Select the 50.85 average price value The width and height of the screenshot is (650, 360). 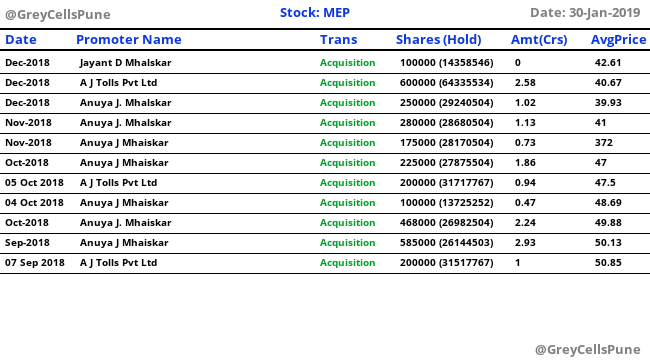tap(608, 263)
